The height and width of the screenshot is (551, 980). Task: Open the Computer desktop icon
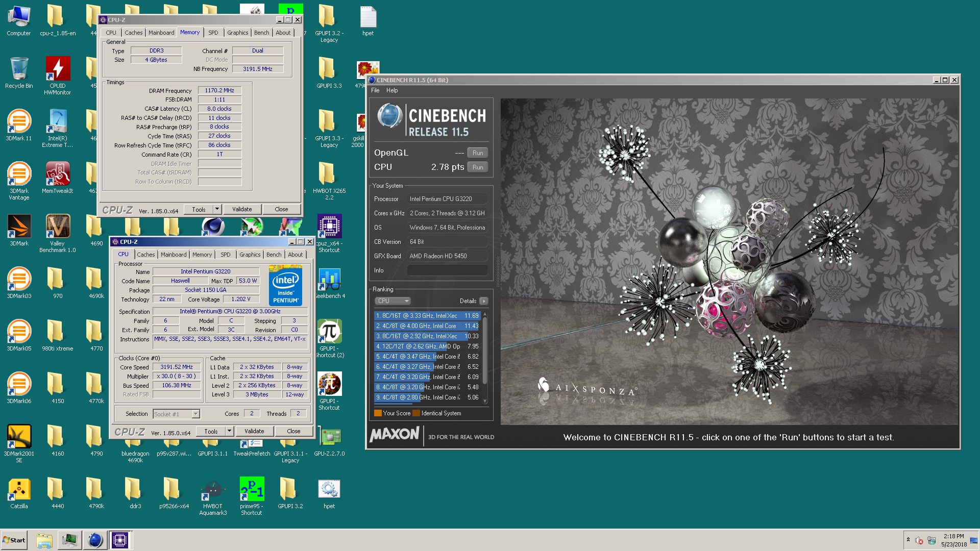pos(19,20)
